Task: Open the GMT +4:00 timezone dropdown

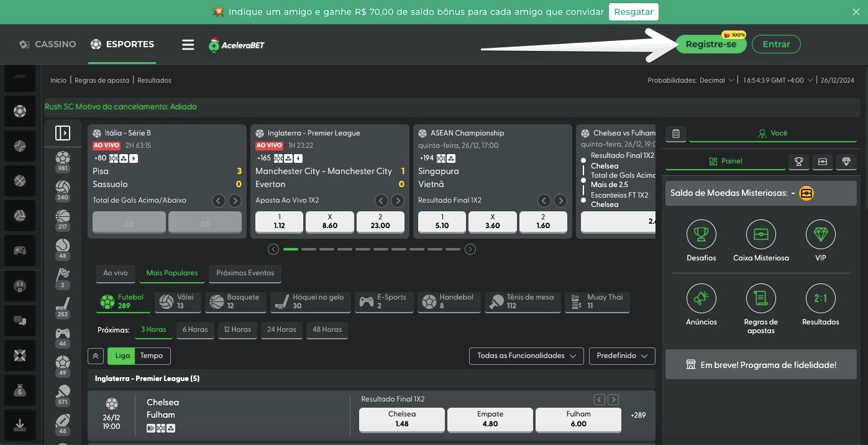Action: pos(779,80)
